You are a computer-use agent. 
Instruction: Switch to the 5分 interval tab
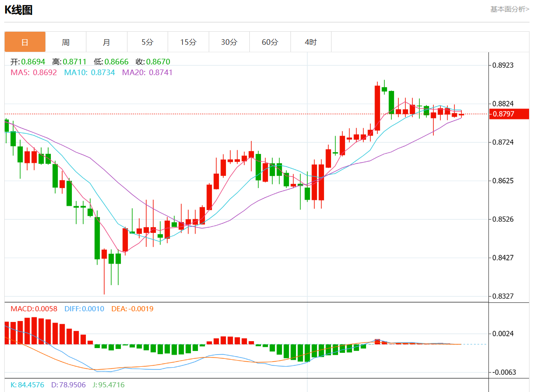(148, 42)
